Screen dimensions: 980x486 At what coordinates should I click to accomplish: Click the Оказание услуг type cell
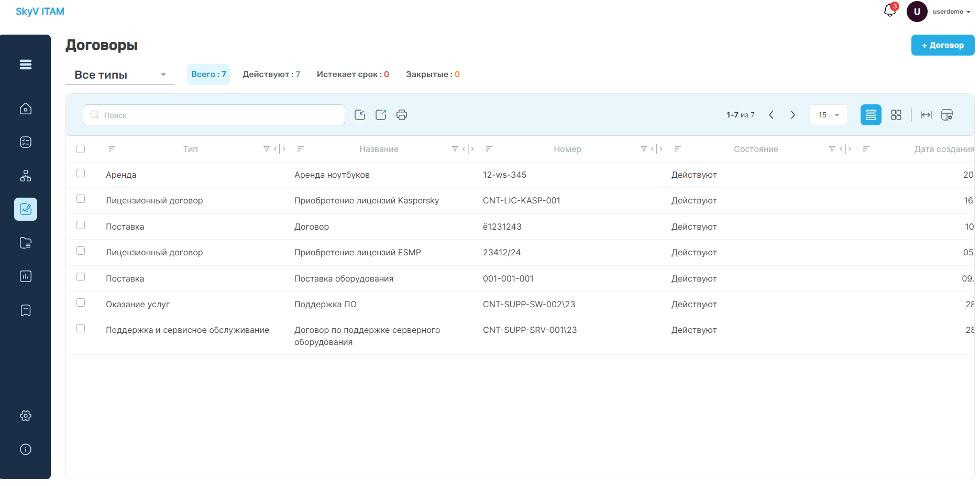click(x=138, y=305)
